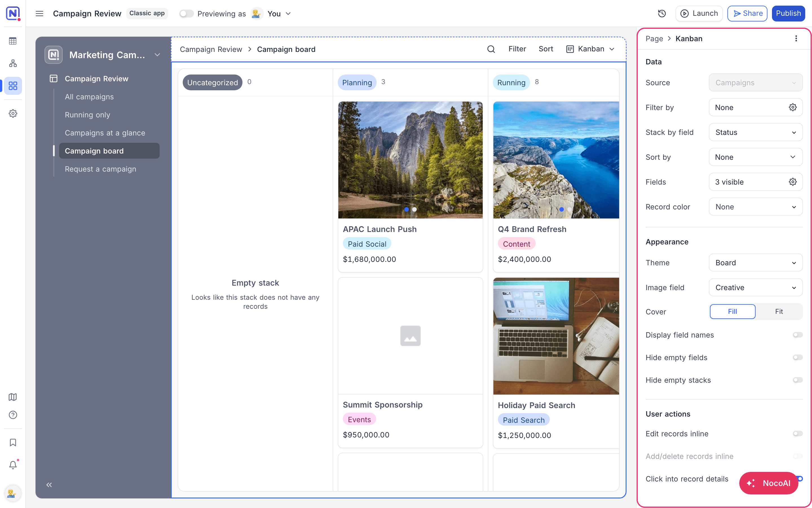
Task: Enable Edit records inline toggle
Action: (798, 433)
